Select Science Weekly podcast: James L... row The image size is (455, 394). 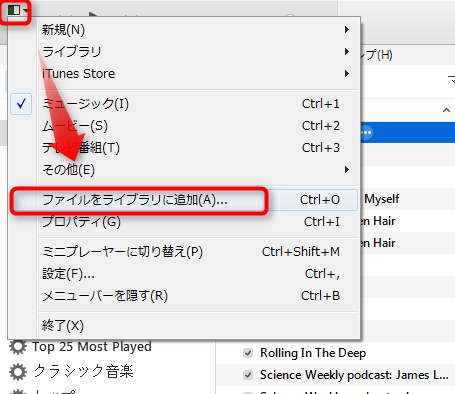[335, 375]
